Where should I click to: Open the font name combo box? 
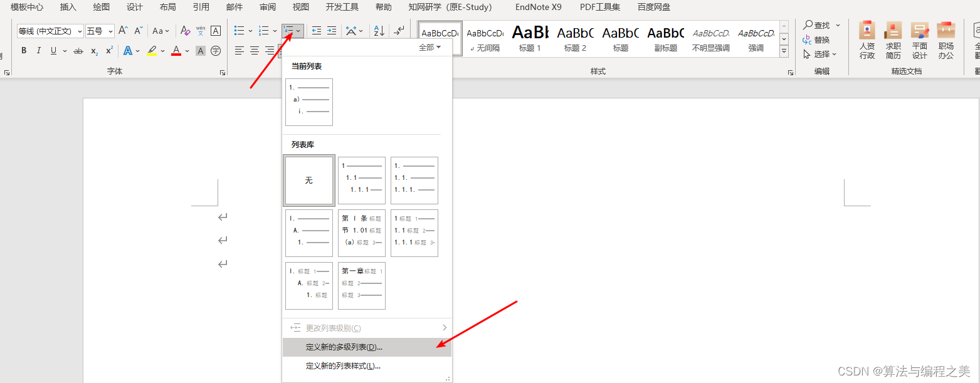pyautogui.click(x=50, y=31)
